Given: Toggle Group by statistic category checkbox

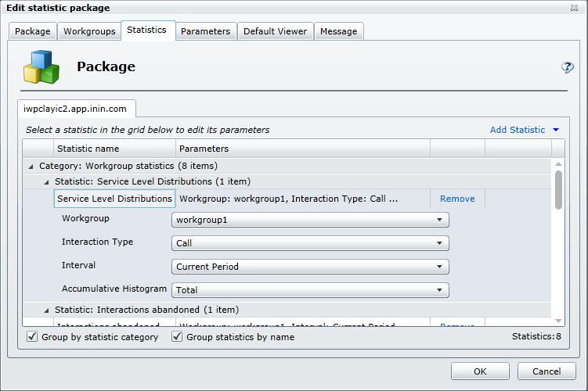Looking at the screenshot, I should coord(32,337).
